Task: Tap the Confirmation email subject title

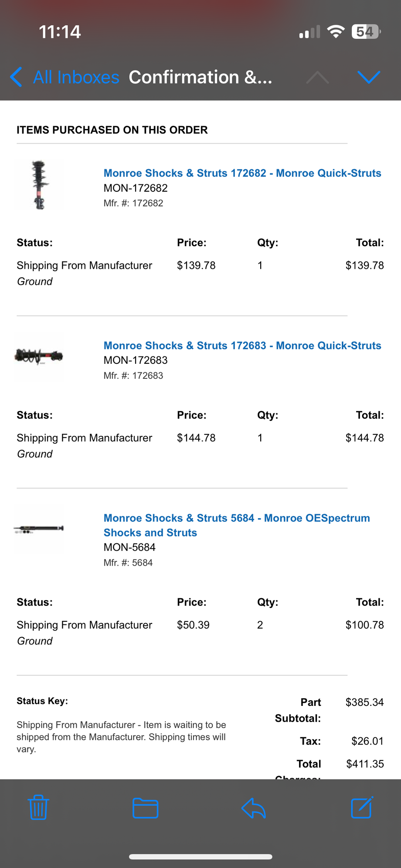Action: (200, 77)
